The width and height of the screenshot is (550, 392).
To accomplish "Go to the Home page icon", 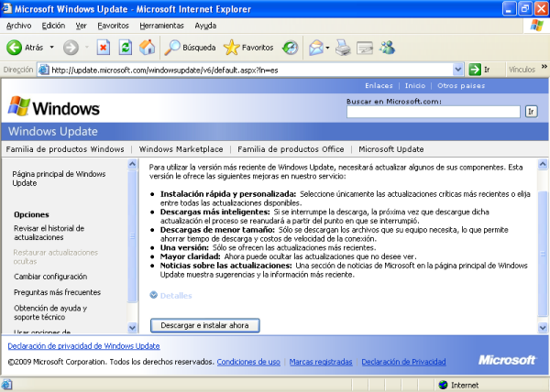I will [x=146, y=47].
